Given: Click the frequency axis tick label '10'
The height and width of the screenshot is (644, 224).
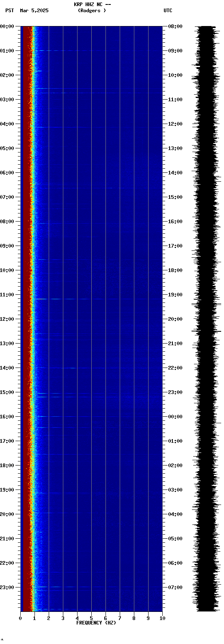Looking at the screenshot, I should 162,618.
